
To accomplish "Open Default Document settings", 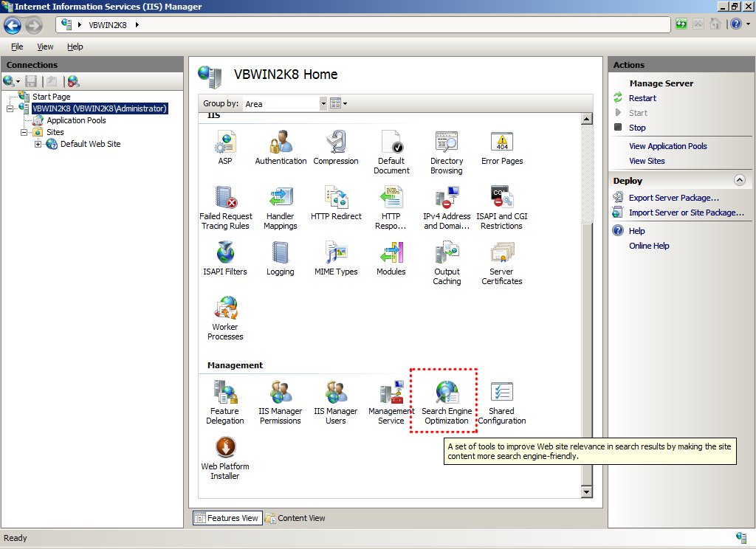I will click(391, 152).
